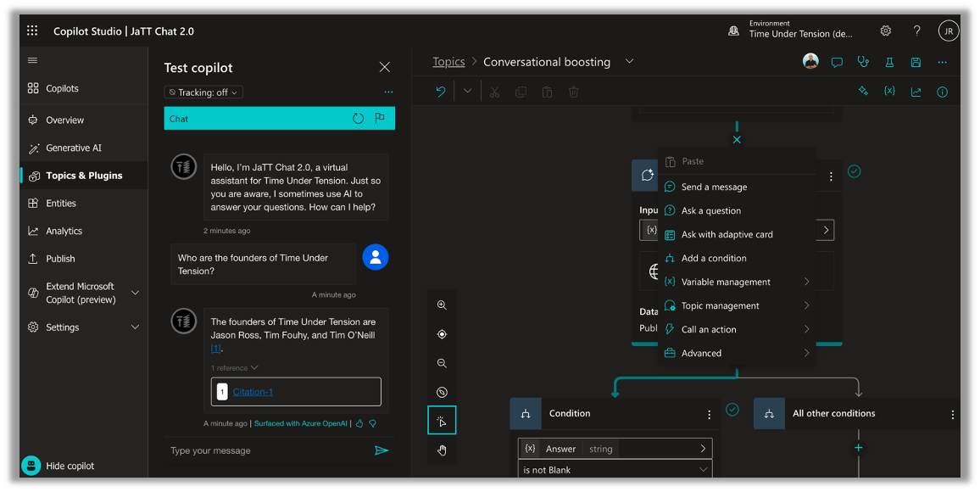Open the Citation-1 reference link
The image size is (980, 492).
click(x=253, y=392)
